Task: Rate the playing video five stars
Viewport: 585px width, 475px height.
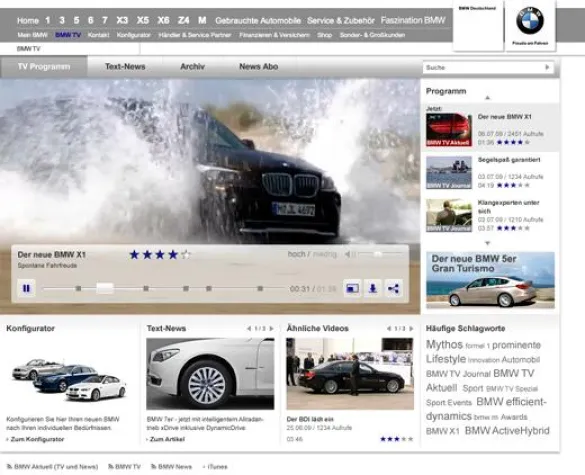Action: [x=185, y=254]
